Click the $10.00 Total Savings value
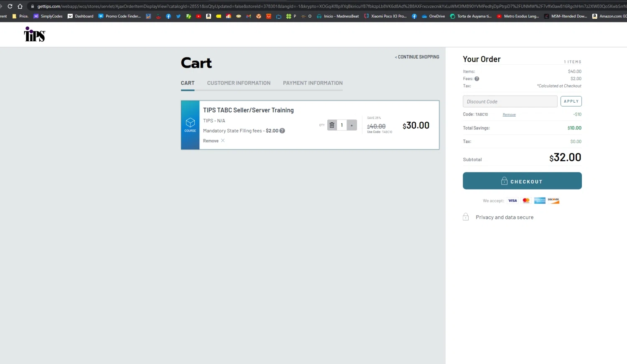The height and width of the screenshot is (364, 627). [x=574, y=128]
